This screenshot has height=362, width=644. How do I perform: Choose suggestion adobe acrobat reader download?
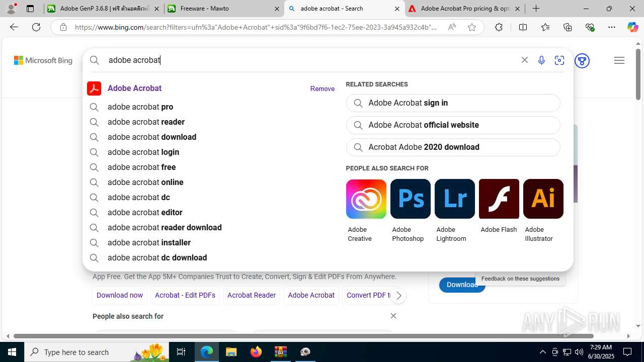point(165,227)
